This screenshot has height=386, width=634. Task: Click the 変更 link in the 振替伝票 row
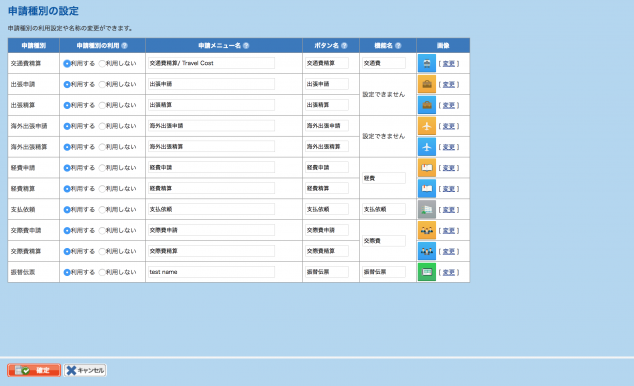tap(448, 272)
